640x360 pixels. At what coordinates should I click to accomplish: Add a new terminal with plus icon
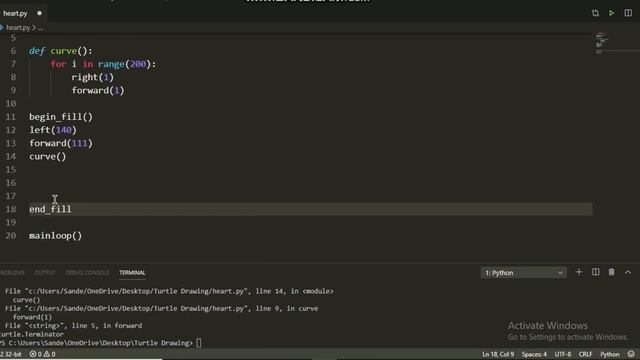pyautogui.click(x=579, y=272)
